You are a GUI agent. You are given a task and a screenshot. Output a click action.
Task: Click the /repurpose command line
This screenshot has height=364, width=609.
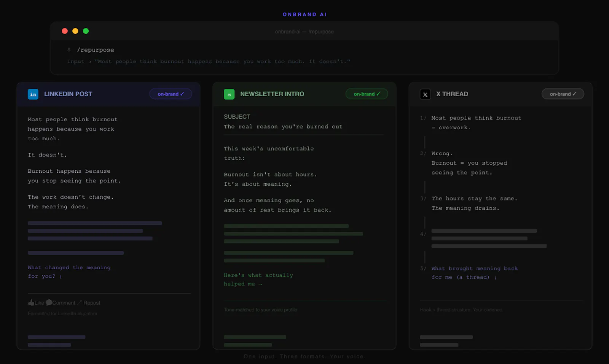[x=95, y=50]
